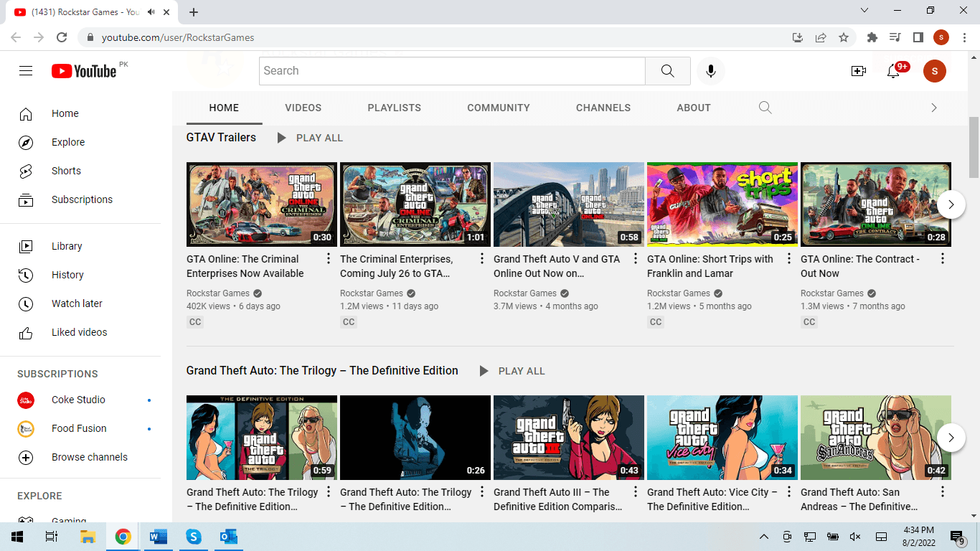Switch to the ABOUT tab

pos(694,108)
